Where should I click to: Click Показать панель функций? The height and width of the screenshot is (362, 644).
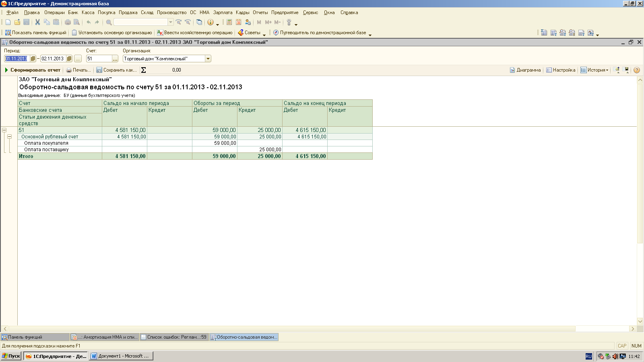point(35,33)
